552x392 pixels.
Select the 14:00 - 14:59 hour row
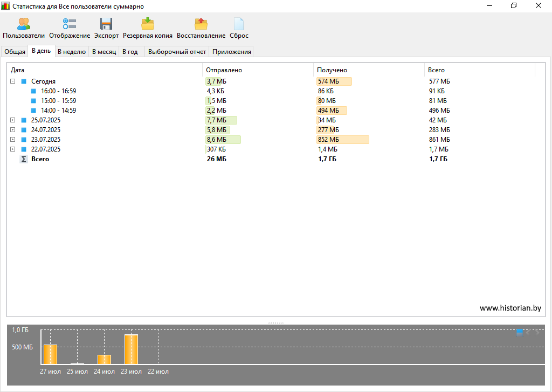click(x=58, y=111)
